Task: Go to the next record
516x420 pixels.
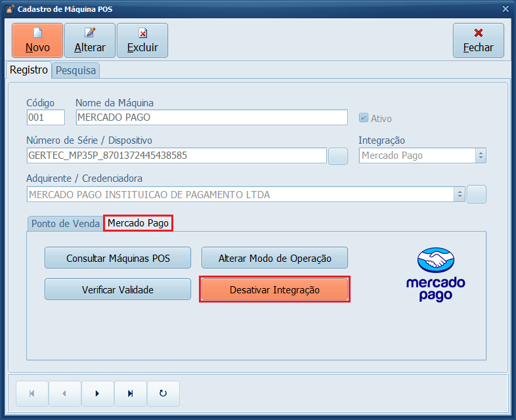Action: [x=98, y=393]
